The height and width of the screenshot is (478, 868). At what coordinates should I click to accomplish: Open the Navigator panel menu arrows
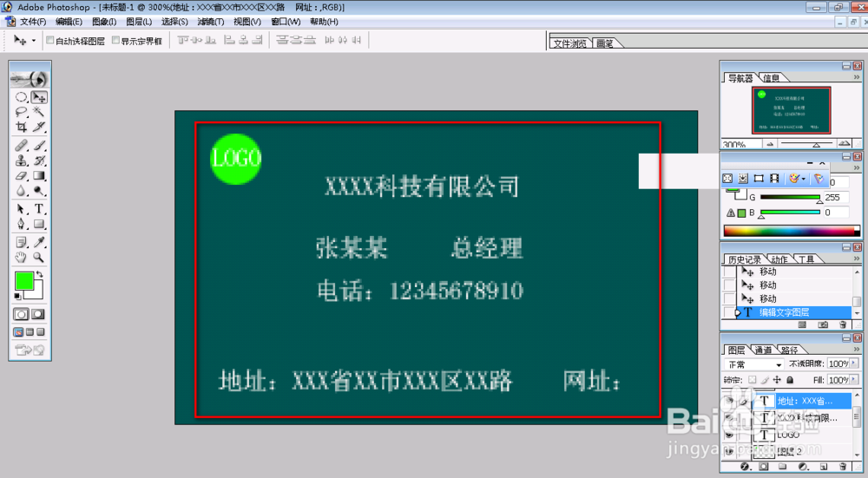click(857, 77)
